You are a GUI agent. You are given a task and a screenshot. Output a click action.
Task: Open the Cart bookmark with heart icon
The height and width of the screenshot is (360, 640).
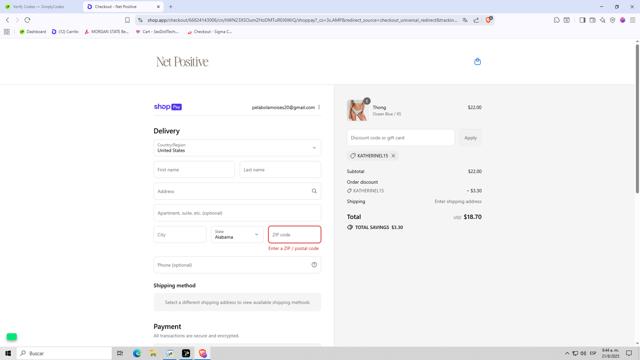(x=157, y=31)
